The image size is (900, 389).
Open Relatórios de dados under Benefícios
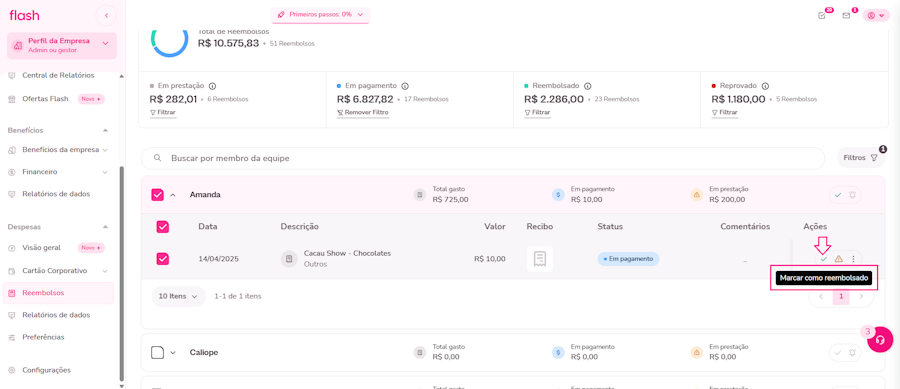point(56,194)
